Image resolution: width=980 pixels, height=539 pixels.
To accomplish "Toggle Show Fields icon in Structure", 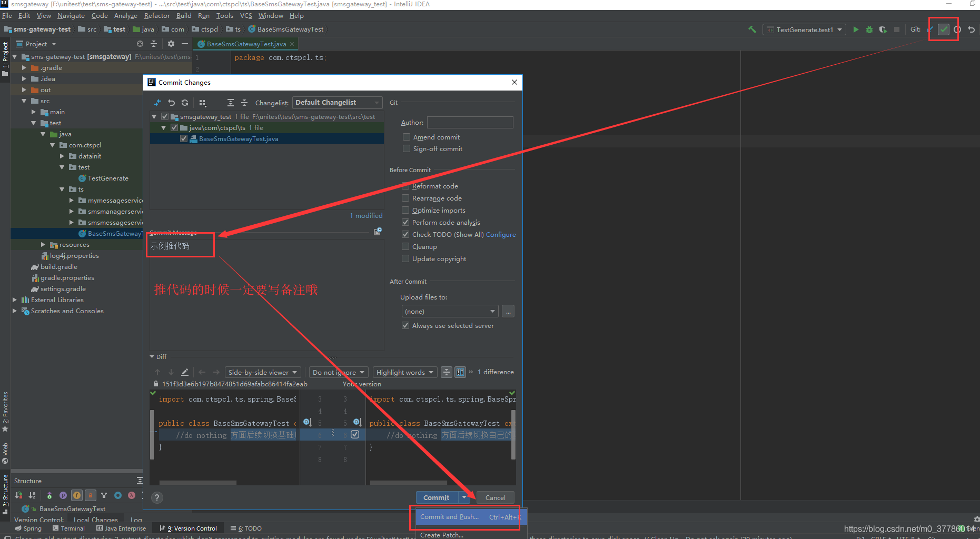I will coord(77,495).
